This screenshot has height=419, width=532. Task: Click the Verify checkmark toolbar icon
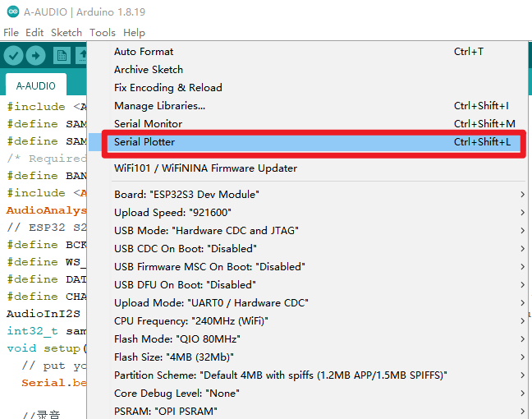point(14,55)
